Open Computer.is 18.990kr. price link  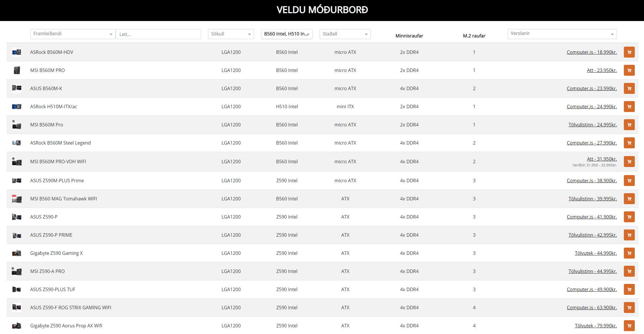click(x=592, y=52)
